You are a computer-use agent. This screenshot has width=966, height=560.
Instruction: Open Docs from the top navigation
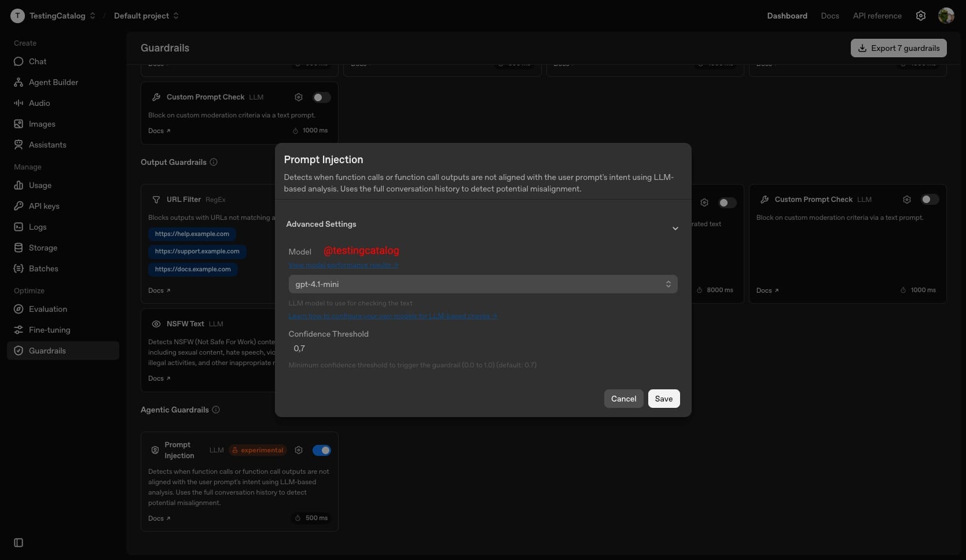(830, 16)
